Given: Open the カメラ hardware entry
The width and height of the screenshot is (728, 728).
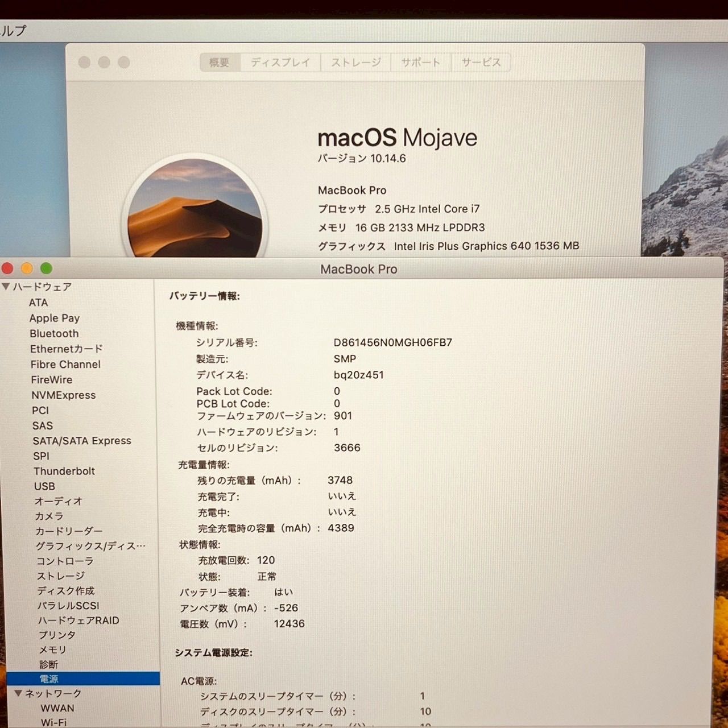Looking at the screenshot, I should (x=49, y=516).
